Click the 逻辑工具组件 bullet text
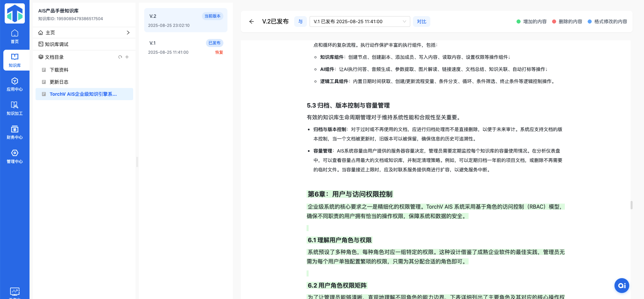Screen dimensions: 644x299 438,81
